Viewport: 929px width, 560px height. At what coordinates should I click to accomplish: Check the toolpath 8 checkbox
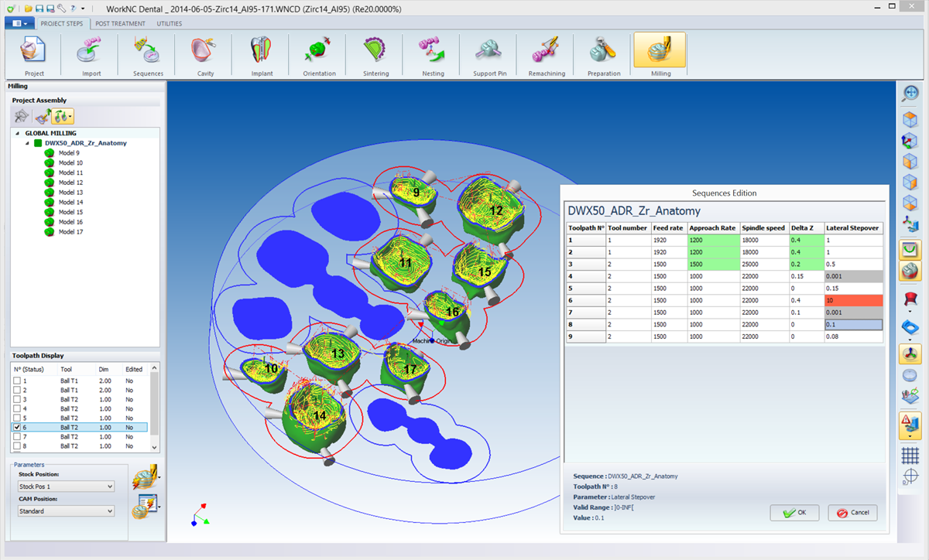coord(18,446)
